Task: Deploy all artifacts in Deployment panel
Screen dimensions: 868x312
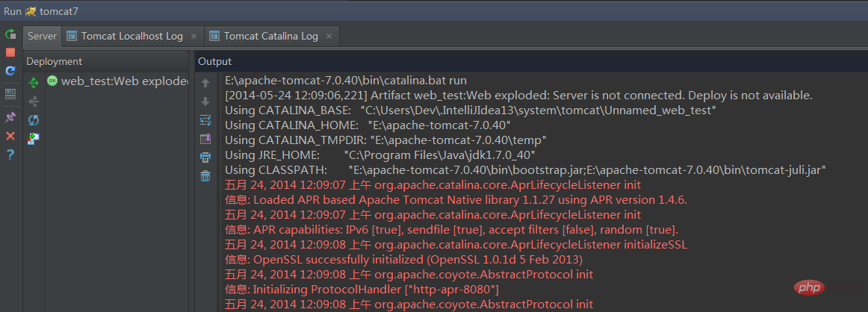Action: 34,83
